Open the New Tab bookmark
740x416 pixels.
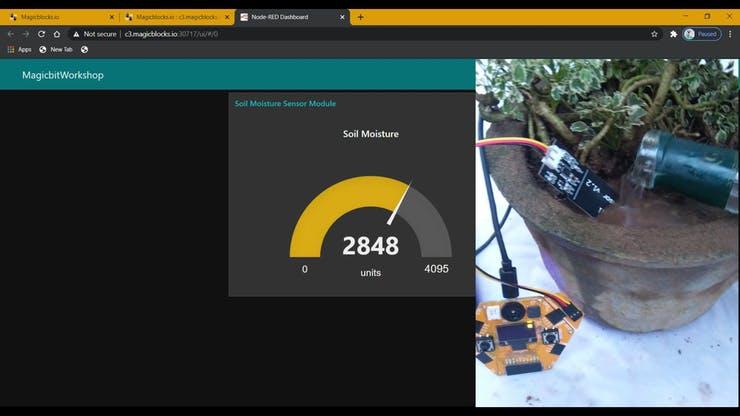56,49
